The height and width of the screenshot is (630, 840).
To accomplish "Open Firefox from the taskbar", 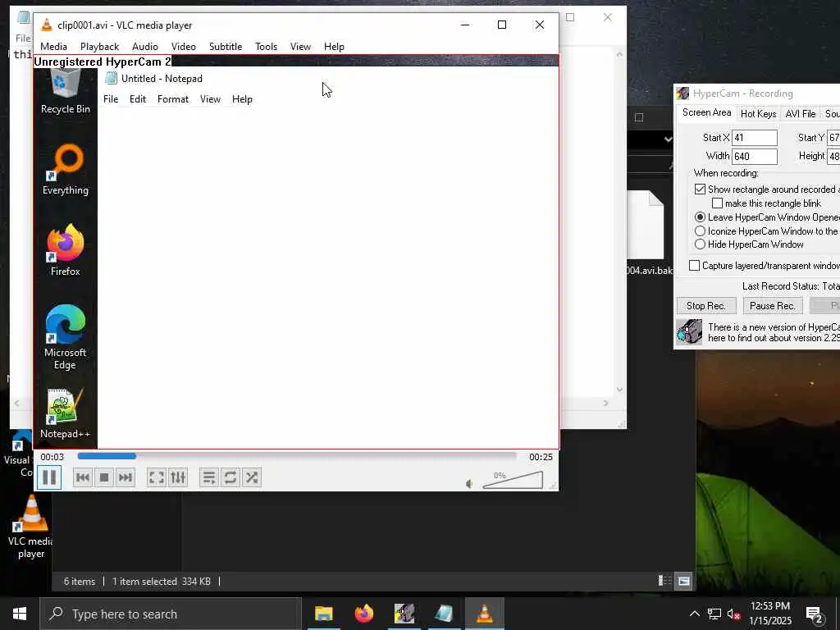I will 363,614.
